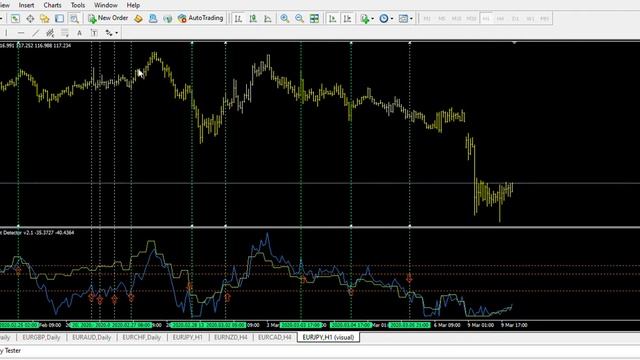
Task: Open the Help menu
Action: 133,5
